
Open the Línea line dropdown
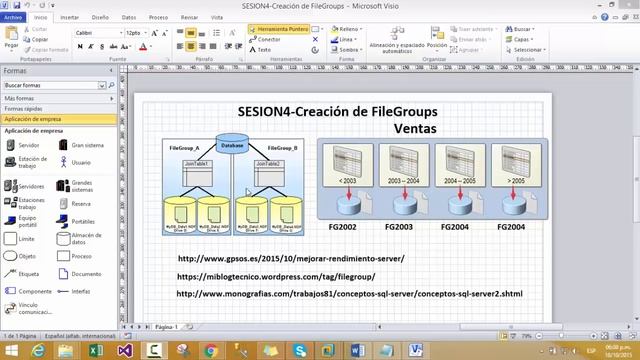tap(344, 40)
